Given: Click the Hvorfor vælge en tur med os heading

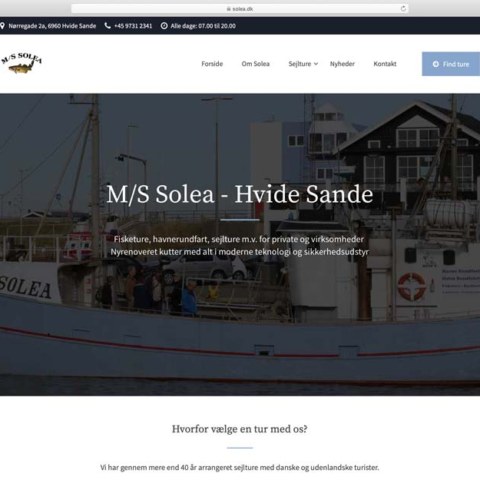Looking at the screenshot, I should tap(240, 429).
